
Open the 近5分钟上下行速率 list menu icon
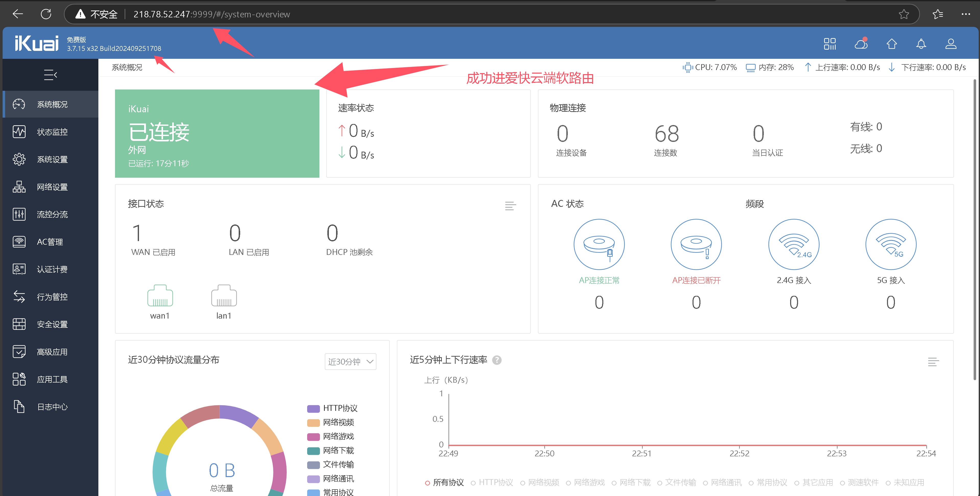pos(933,362)
